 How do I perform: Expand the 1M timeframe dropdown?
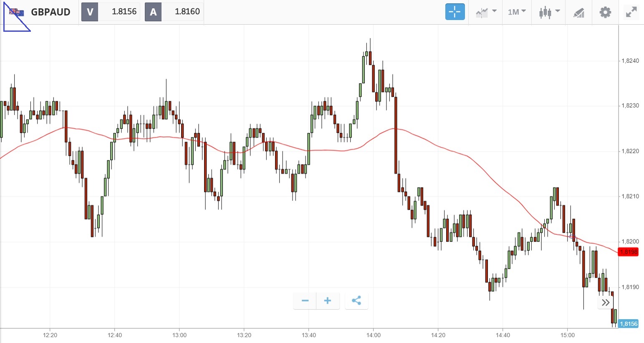pyautogui.click(x=517, y=12)
